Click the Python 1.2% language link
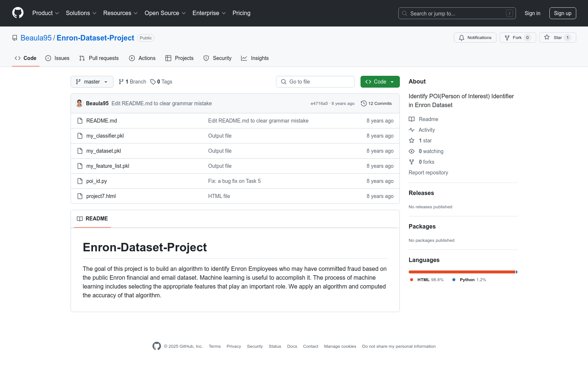This screenshot has width=588, height=368. click(x=469, y=280)
